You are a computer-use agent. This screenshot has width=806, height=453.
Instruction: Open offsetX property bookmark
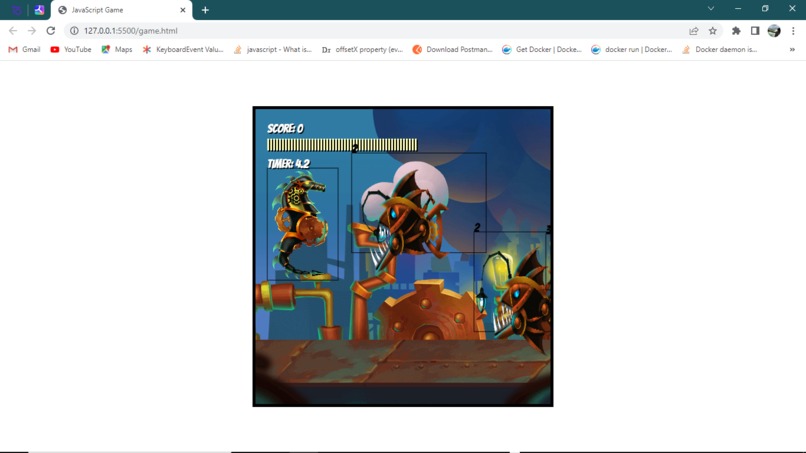362,49
